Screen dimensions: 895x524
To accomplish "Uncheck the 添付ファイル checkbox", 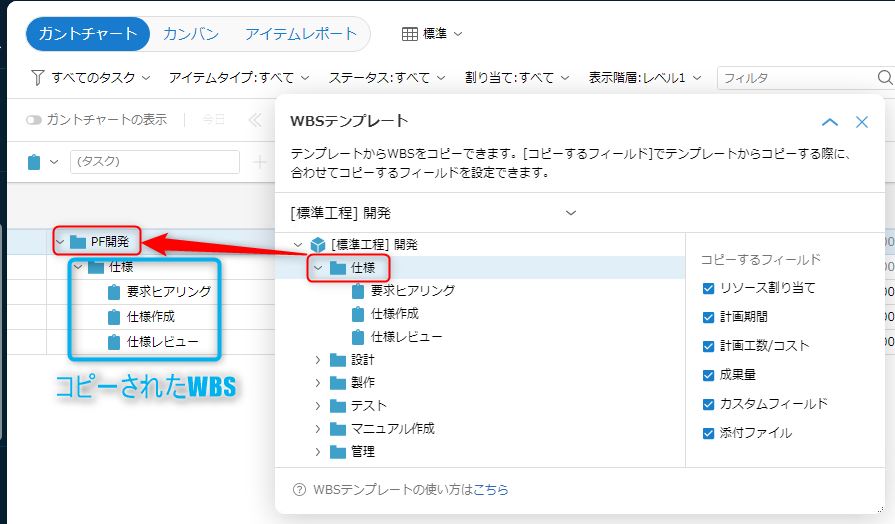I will click(708, 433).
